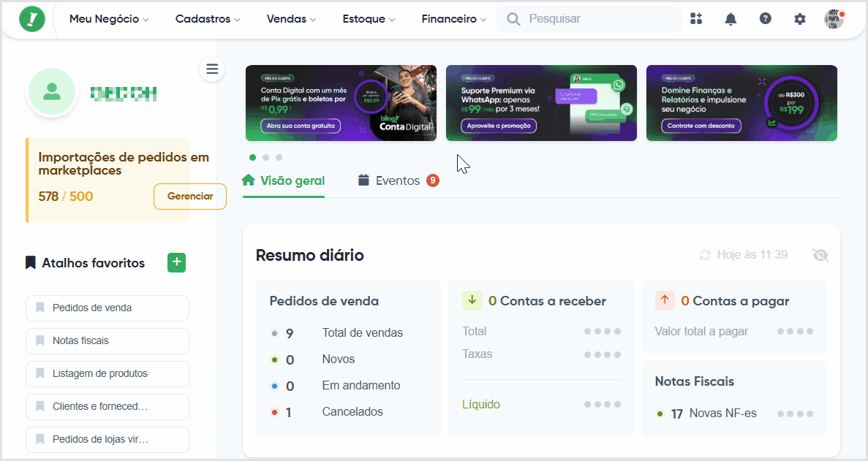Click the Novos orders row
Screen dimensions: 868x461
313,359
